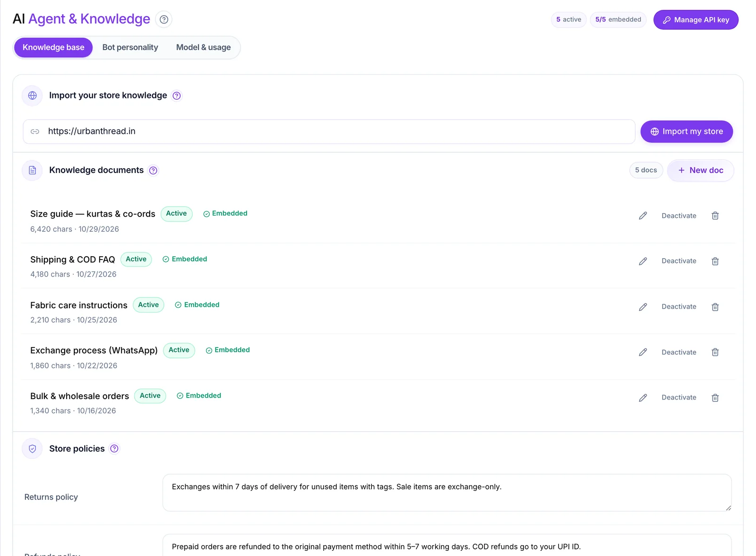Image resolution: width=756 pixels, height=556 pixels.
Task: Open help icon next to AI Agent & Knowledge
Action: [x=163, y=19]
